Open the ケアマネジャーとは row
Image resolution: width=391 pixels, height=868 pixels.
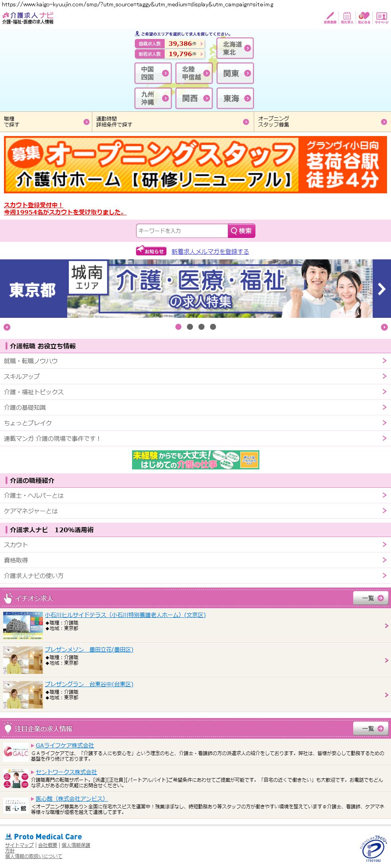click(x=195, y=511)
